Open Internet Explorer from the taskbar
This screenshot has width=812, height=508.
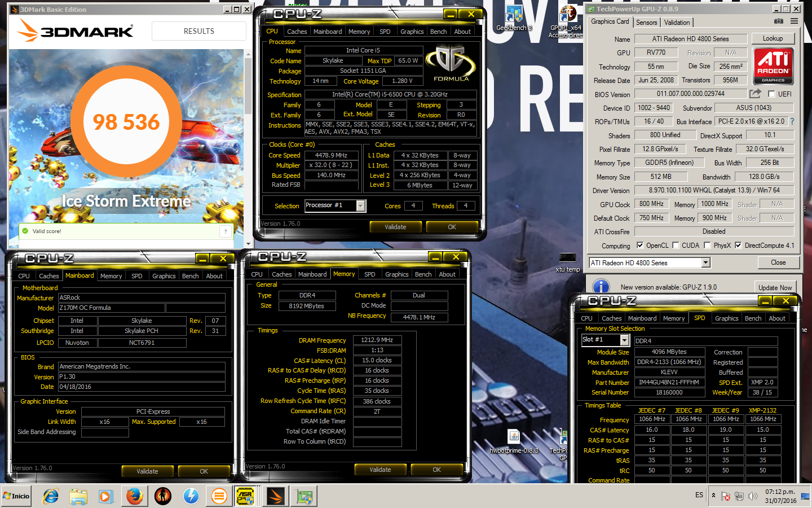(x=51, y=496)
